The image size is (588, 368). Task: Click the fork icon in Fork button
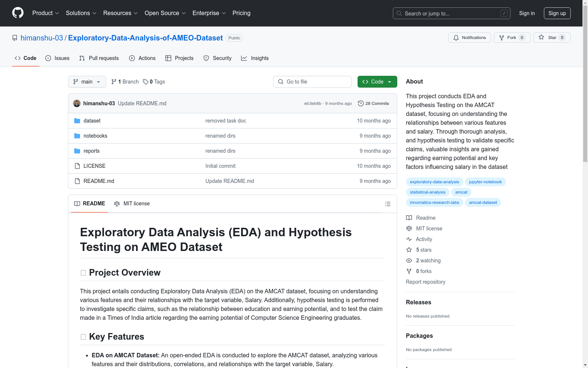(x=502, y=38)
